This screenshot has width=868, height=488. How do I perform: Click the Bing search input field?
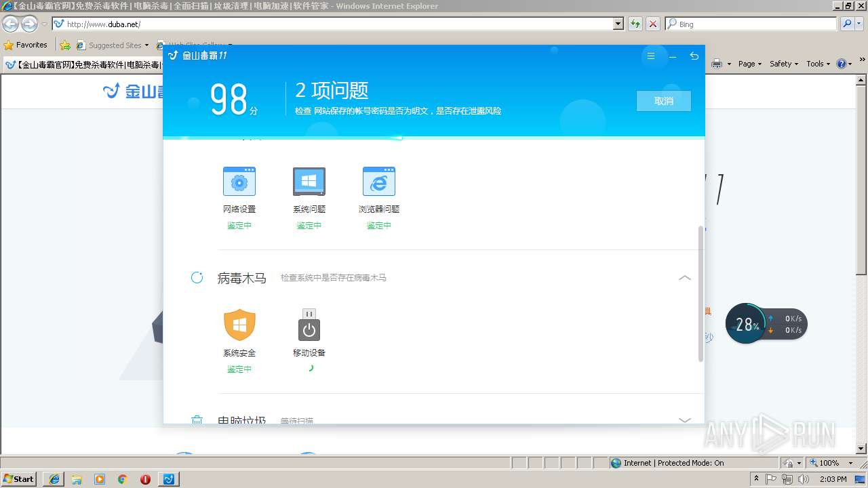tap(751, 24)
